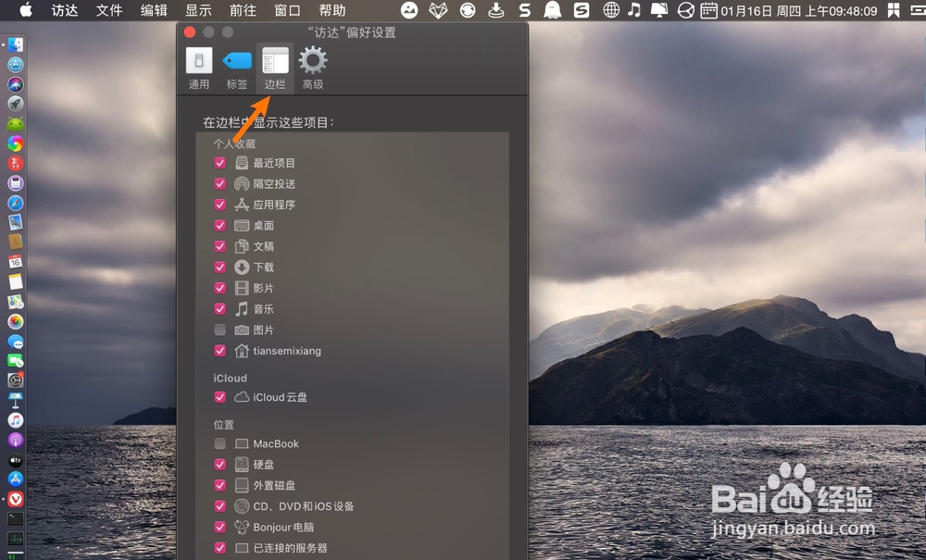
Task: Uncheck the tiansemixiang sidebar item
Action: point(219,351)
